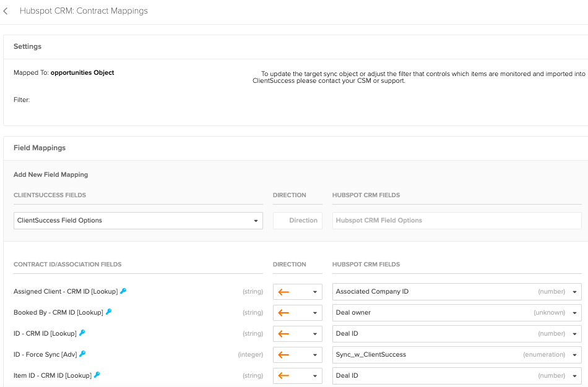Click the 'Add New Field Mapping' heading
Image resolution: width=588 pixels, height=387 pixels.
click(51, 174)
